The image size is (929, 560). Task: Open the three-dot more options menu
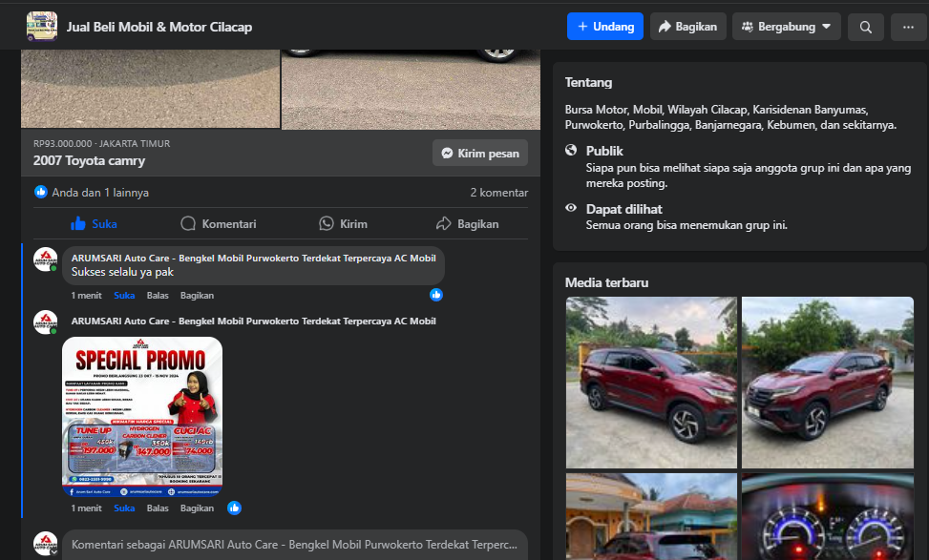pos(908,28)
